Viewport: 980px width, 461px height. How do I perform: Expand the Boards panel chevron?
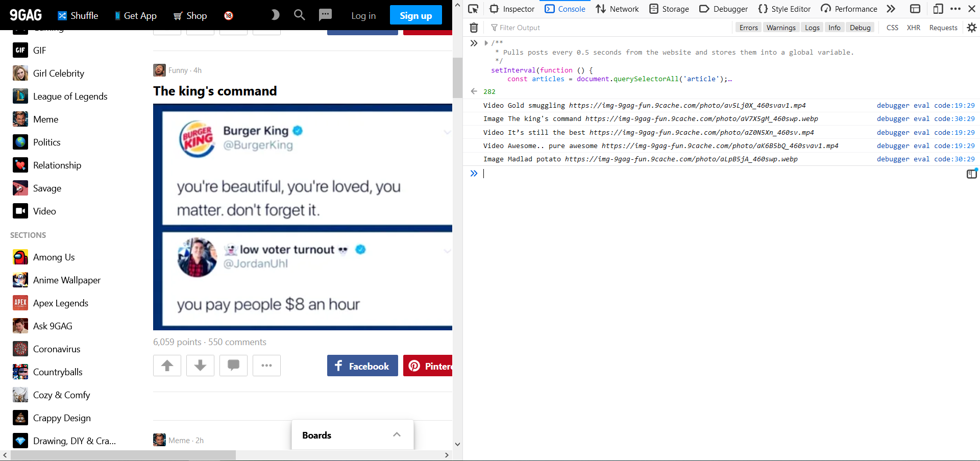397,434
